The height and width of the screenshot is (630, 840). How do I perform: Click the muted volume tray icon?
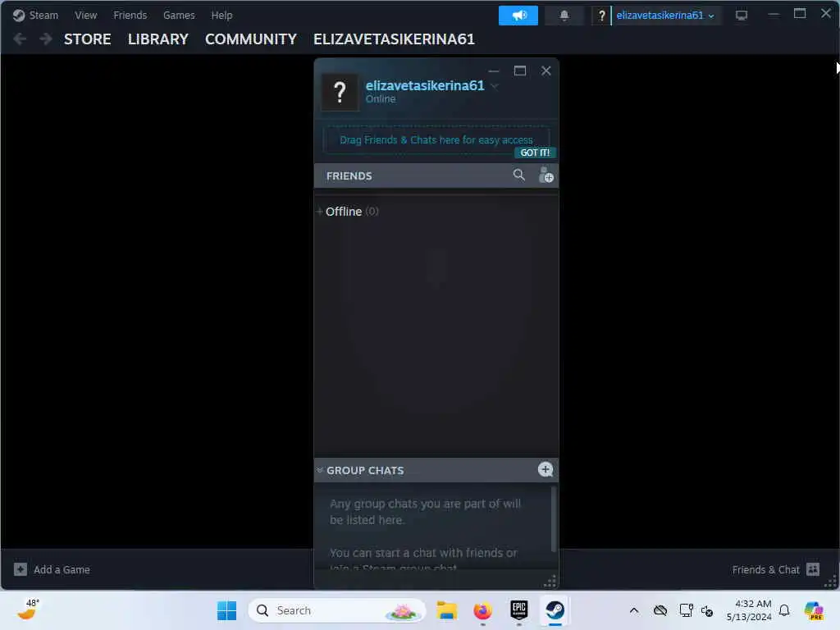(x=707, y=610)
